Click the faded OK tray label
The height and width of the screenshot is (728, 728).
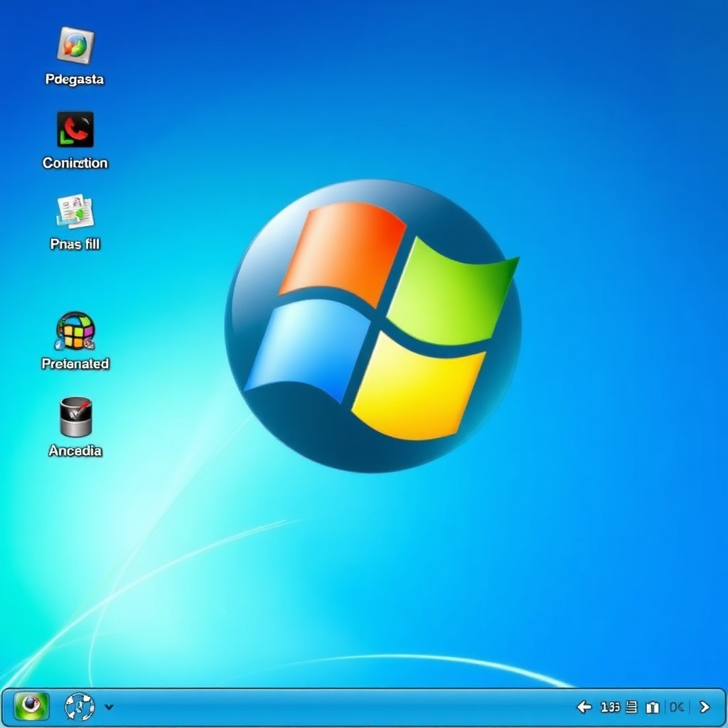pyautogui.click(x=677, y=707)
